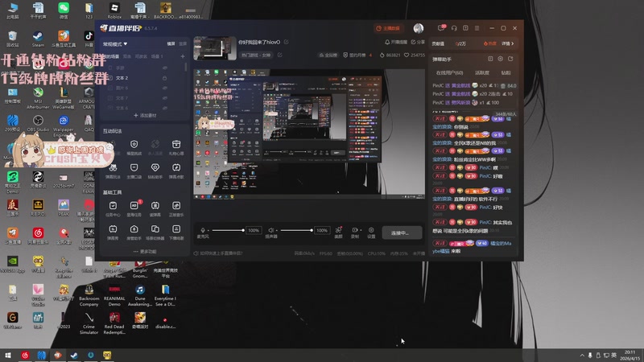Viewport: 644px width, 362px height.
Task: Adjust microphone volume slider
Action: pyautogui.click(x=228, y=230)
